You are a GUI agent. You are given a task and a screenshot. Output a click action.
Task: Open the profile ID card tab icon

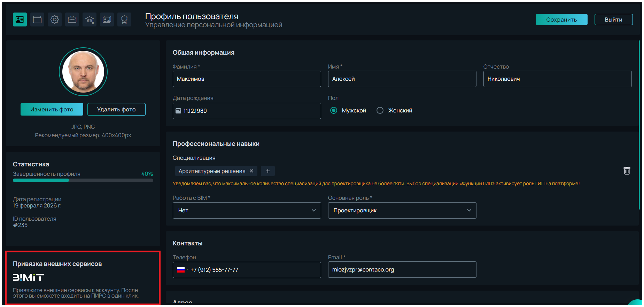coord(20,19)
